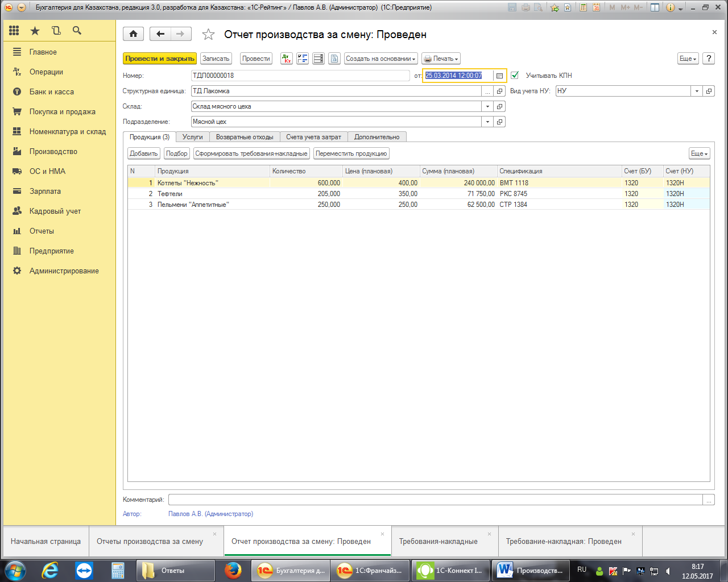Open the history icon beside the search icon
Image resolution: width=728 pixels, height=582 pixels.
pos(56,31)
